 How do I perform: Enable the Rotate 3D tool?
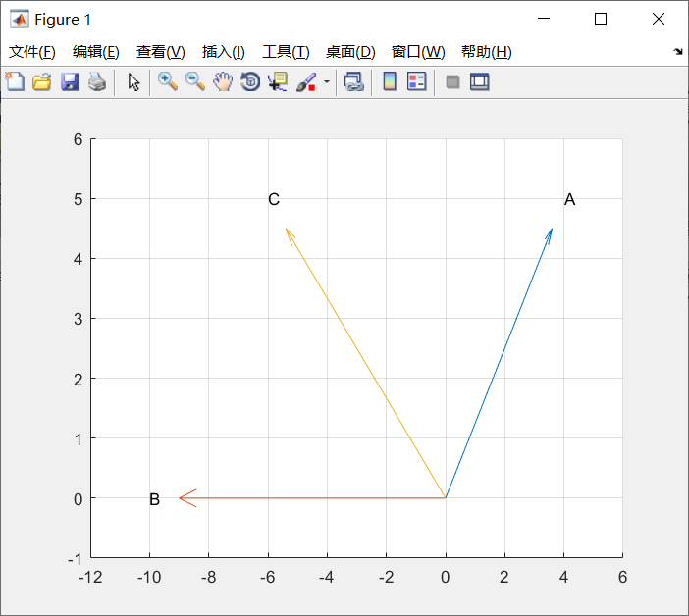click(250, 82)
